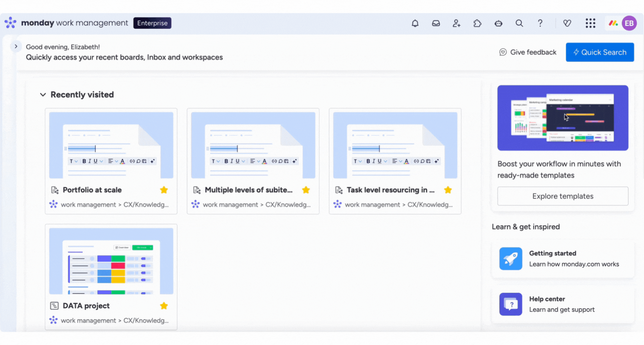Open the products switcher grid icon
The height and width of the screenshot is (345, 644).
[590, 23]
